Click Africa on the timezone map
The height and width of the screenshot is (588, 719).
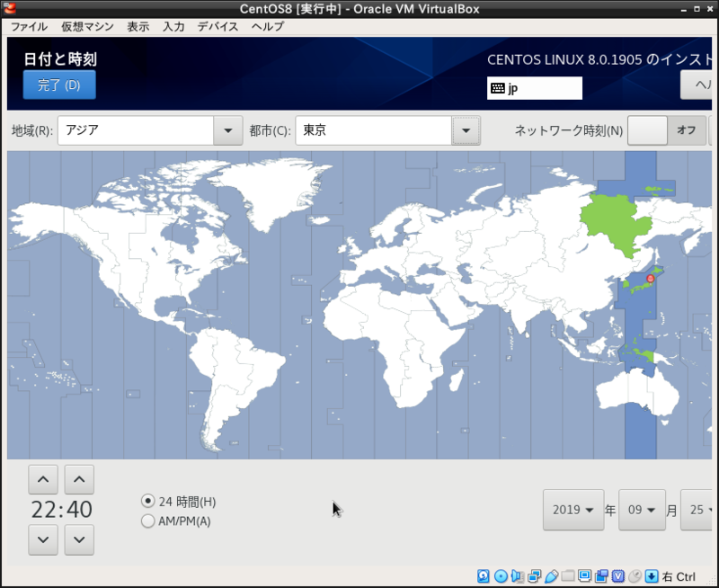coord(395,340)
